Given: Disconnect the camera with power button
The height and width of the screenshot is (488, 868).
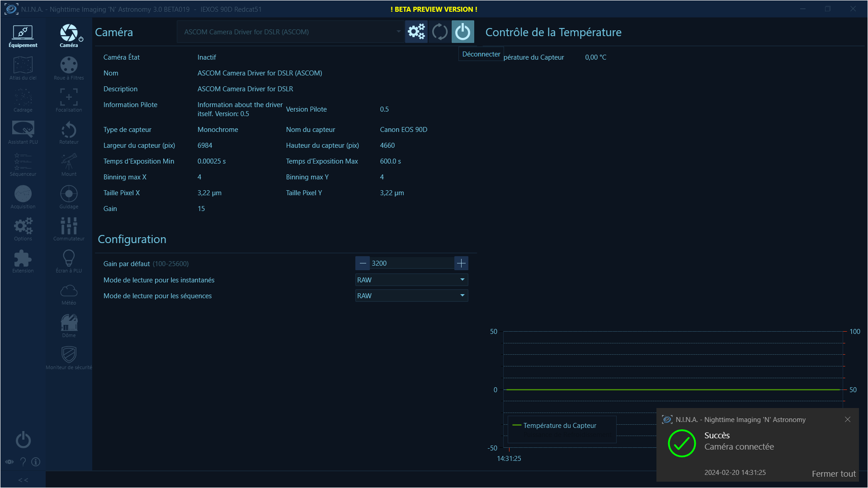Looking at the screenshot, I should [462, 32].
